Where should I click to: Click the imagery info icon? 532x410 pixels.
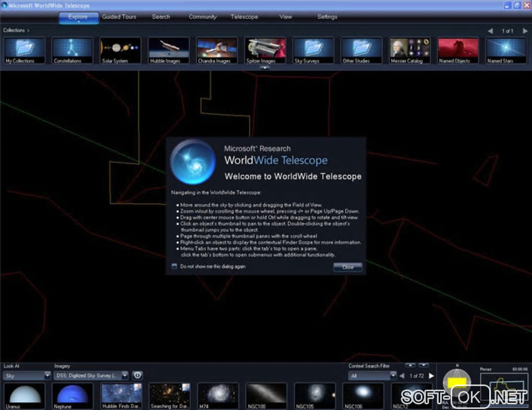137,375
